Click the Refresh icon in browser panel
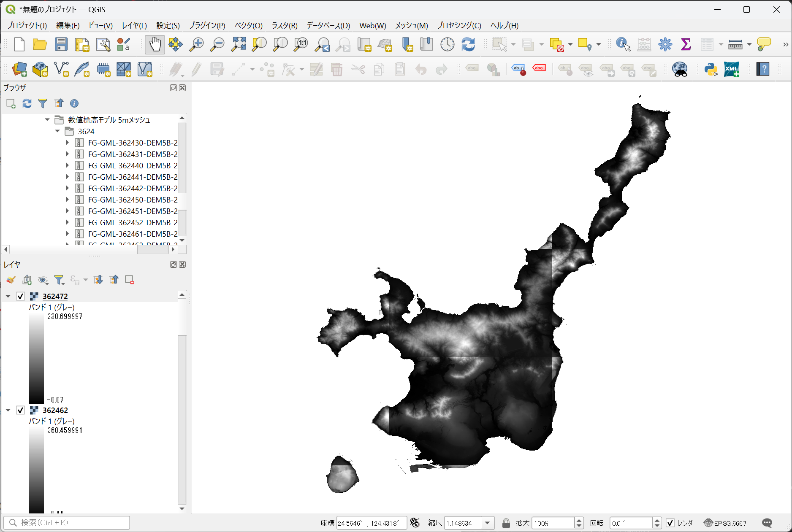 27,103
